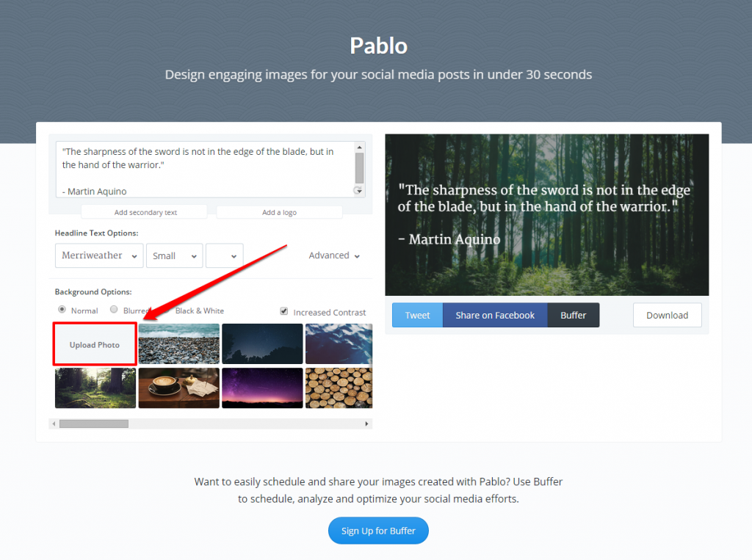This screenshot has width=752, height=560.
Task: Toggle the Increased Contrast checkbox
Action: (284, 311)
